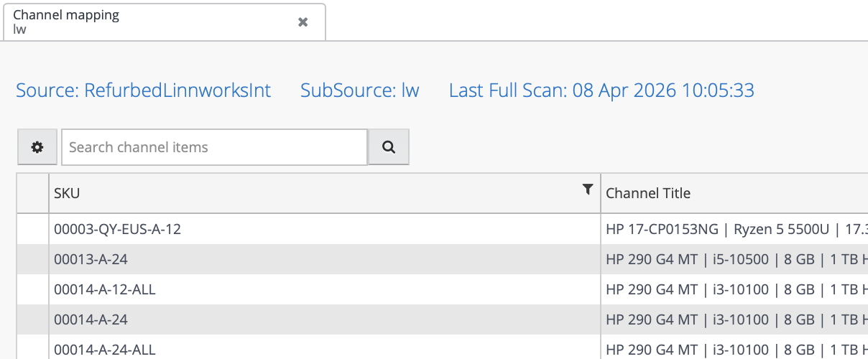Image resolution: width=868 pixels, height=359 pixels.
Task: Click Source: RefurbedLinnworksInt text
Action: (x=144, y=90)
